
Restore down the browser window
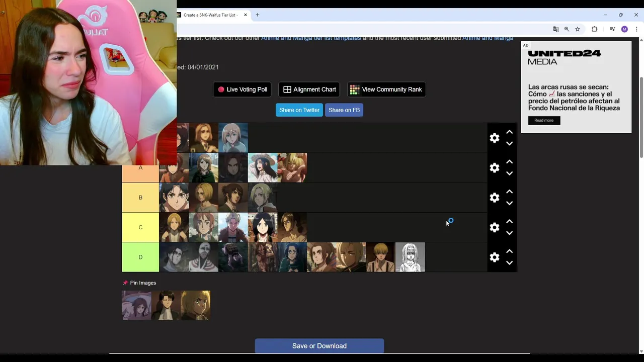621,15
